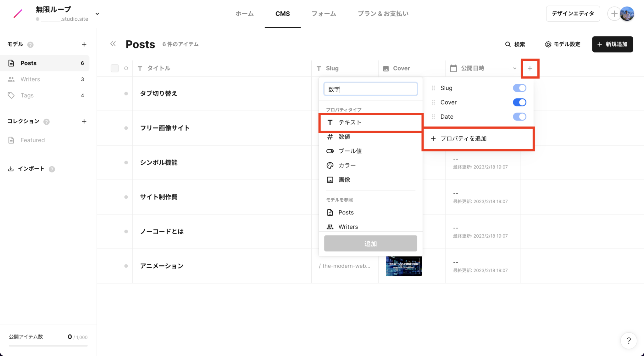Open the help question mark button

pos(629,341)
